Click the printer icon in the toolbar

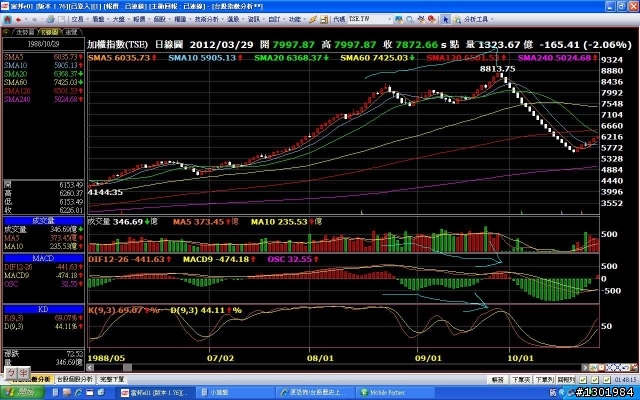click(50, 19)
